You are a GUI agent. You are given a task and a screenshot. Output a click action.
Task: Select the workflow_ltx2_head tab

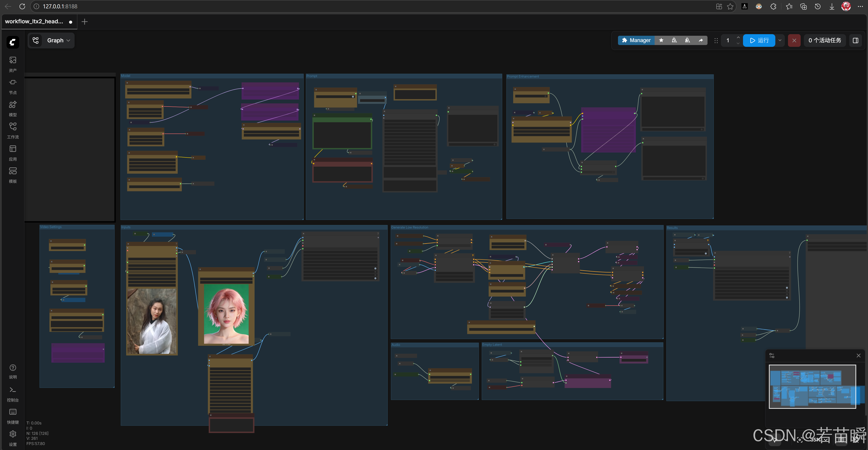point(34,21)
